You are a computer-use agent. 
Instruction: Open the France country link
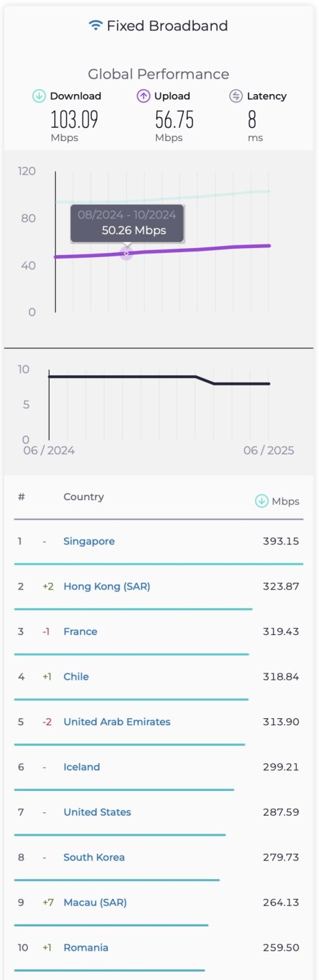pyautogui.click(x=80, y=632)
